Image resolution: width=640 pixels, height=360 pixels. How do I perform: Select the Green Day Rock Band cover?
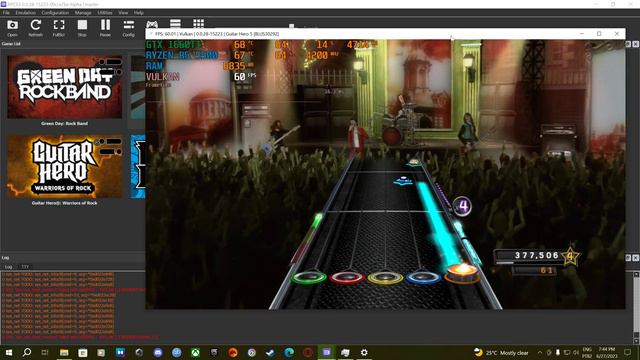point(64,87)
